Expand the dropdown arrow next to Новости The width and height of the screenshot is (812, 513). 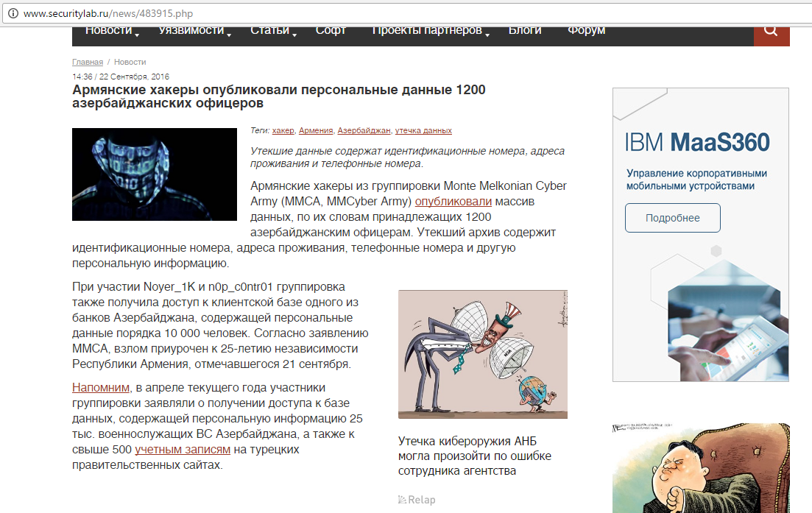tap(137, 35)
